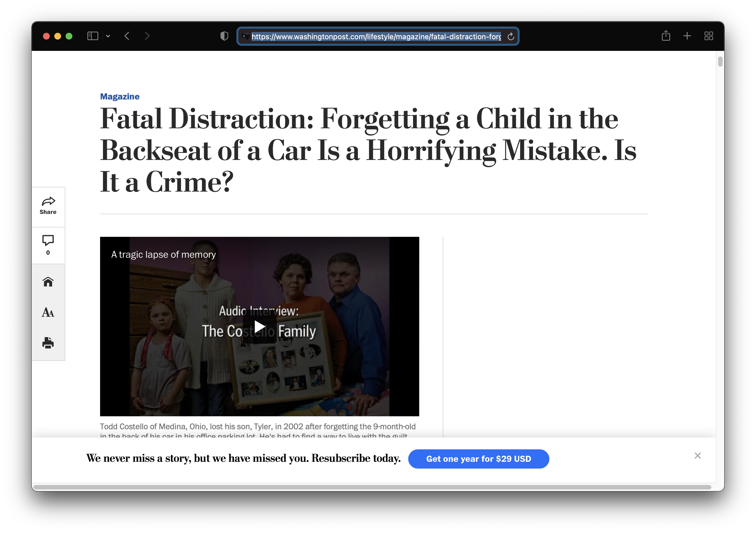
Task: Expand the sidebar tab group dropdown chevron
Action: (x=108, y=36)
